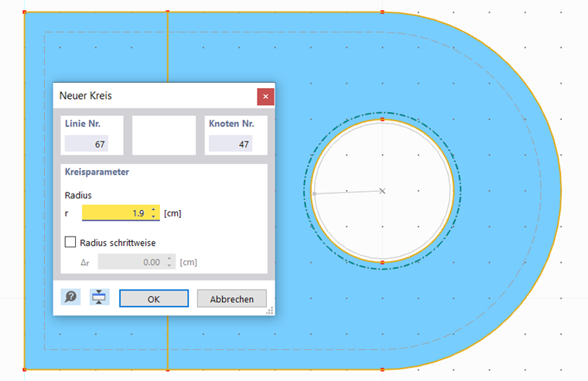Close the Neuer Kreis dialog

point(265,97)
